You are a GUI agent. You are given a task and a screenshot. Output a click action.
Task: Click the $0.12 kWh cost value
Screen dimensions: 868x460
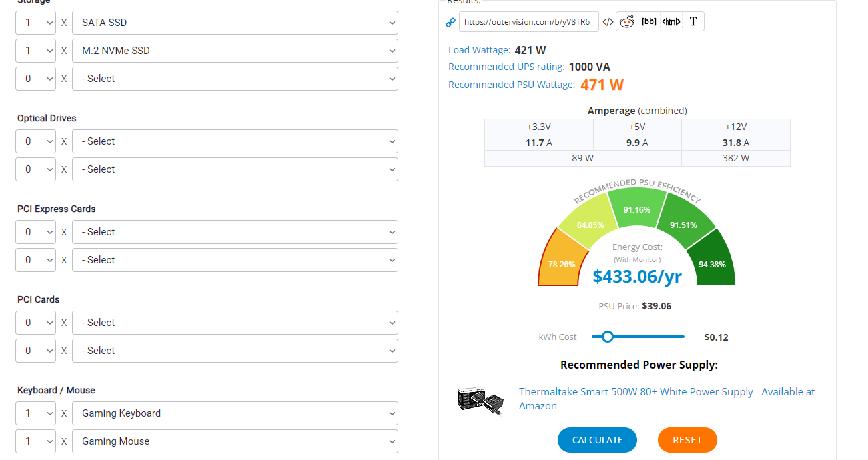pyautogui.click(x=716, y=337)
